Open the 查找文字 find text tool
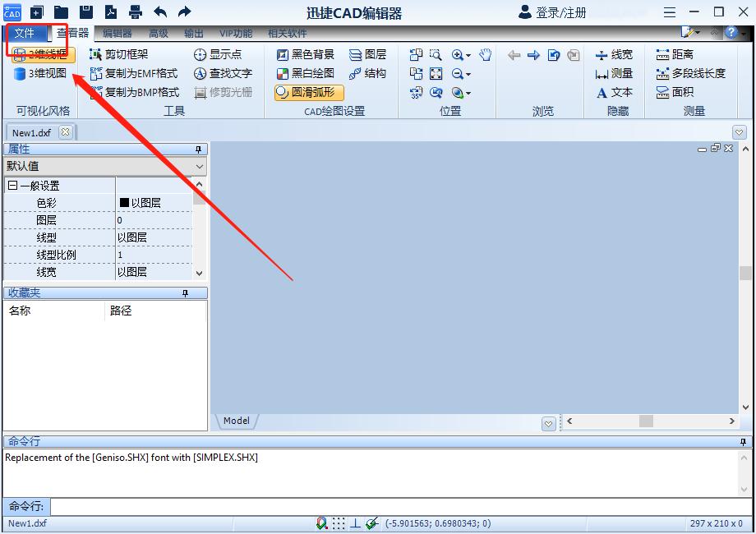The width and height of the screenshot is (756, 534). (x=223, y=73)
